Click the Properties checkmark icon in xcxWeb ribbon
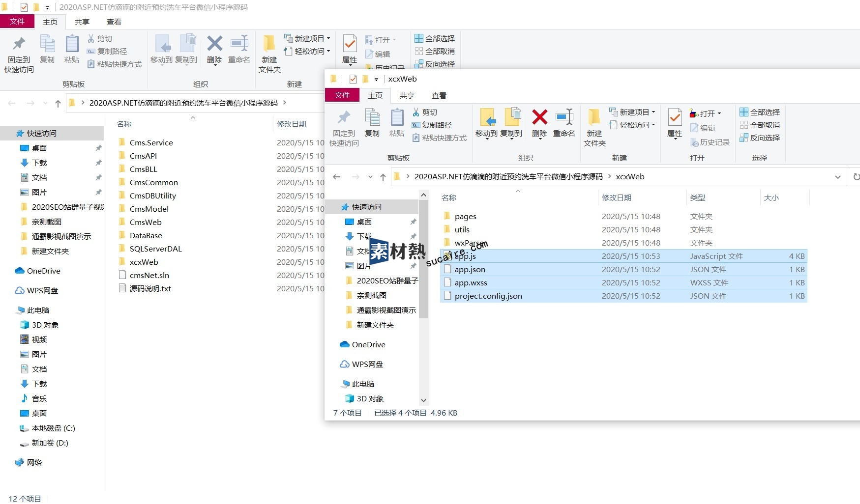The height and width of the screenshot is (504, 860). pos(675,118)
